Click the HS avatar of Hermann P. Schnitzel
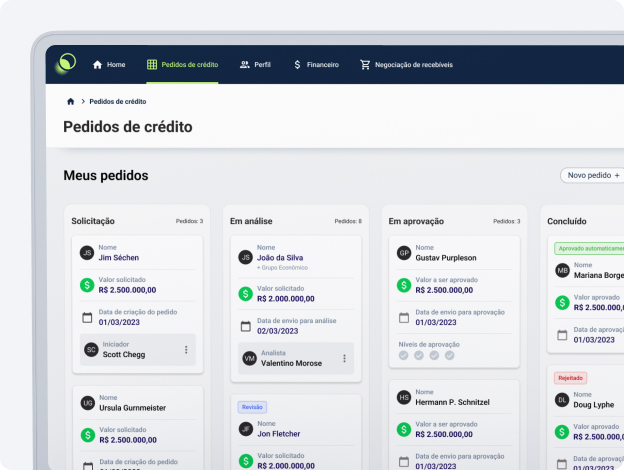Viewport: 624px width, 470px height. coord(404,397)
